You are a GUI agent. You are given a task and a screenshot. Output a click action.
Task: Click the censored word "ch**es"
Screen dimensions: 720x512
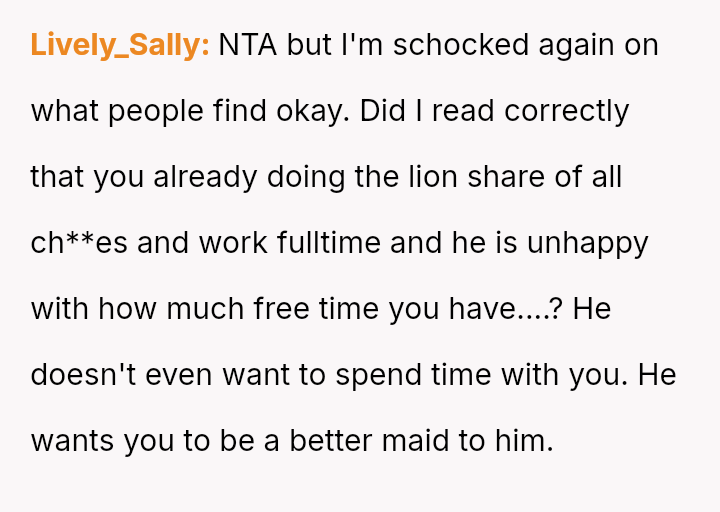[79, 243]
